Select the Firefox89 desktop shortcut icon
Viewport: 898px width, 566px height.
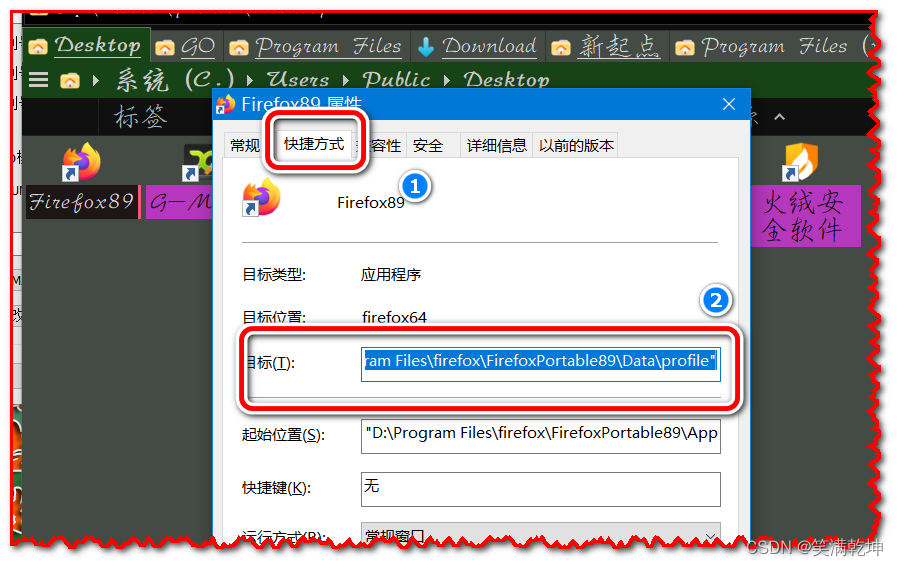81,162
